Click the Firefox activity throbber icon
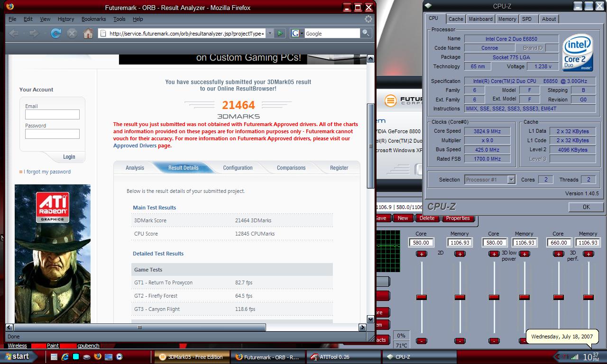This screenshot has width=607, height=364. tap(368, 19)
